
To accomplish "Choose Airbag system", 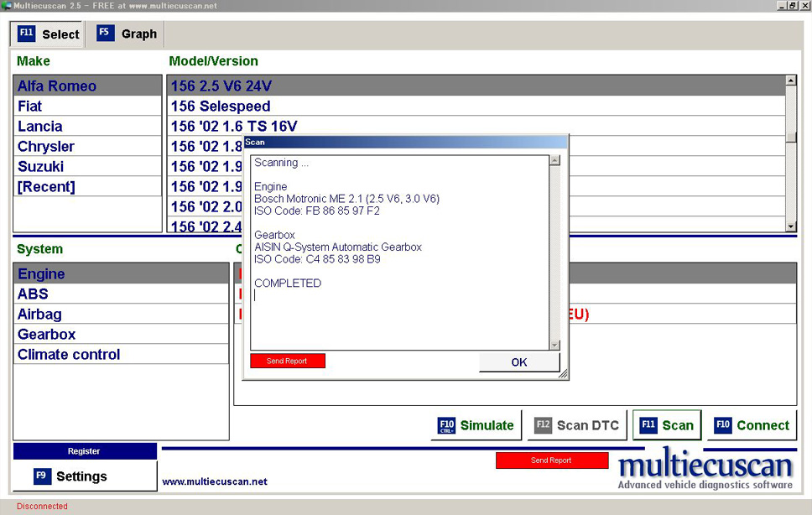I will [x=121, y=315].
